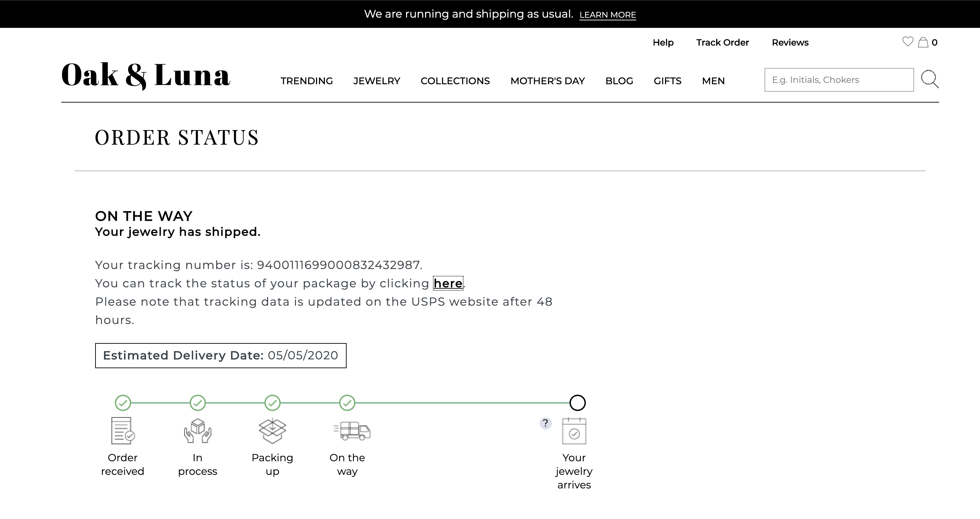Click LEARN MORE in top banner
Viewport: 980px width, 519px height.
click(x=608, y=15)
